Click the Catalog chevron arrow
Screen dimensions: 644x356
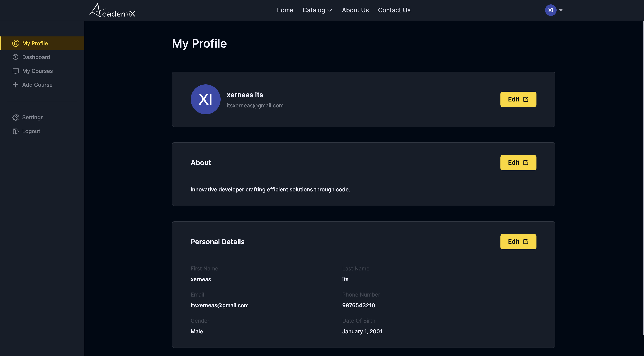[330, 10]
